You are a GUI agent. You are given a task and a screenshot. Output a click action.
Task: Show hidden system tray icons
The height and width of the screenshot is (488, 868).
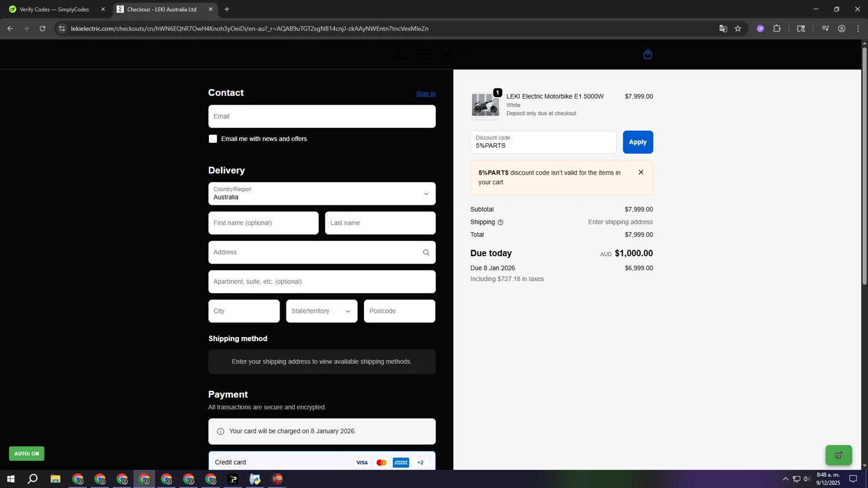tap(785, 479)
